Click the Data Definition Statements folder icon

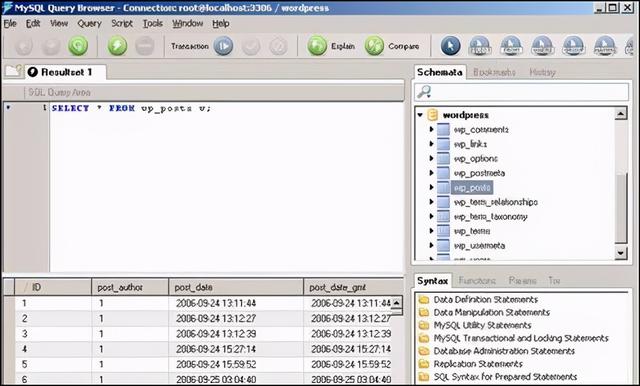coord(424,300)
